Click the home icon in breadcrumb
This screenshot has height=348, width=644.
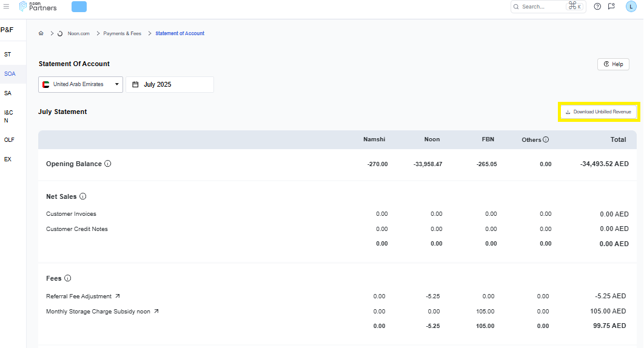coord(41,33)
